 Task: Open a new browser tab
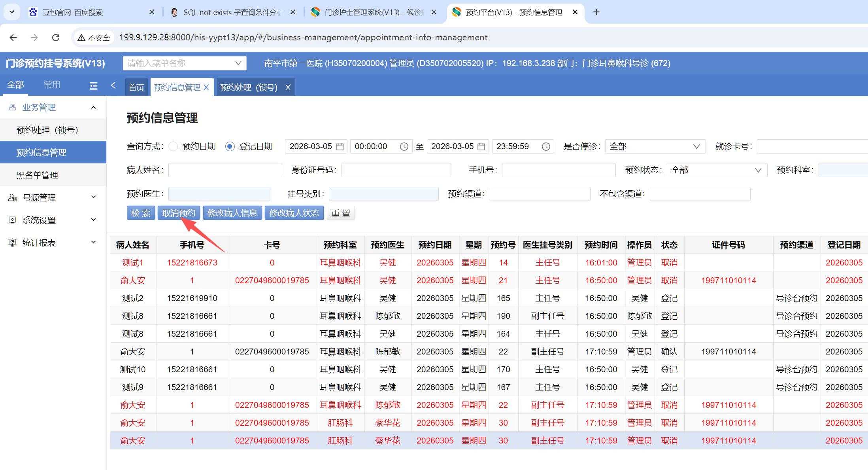pyautogui.click(x=596, y=12)
